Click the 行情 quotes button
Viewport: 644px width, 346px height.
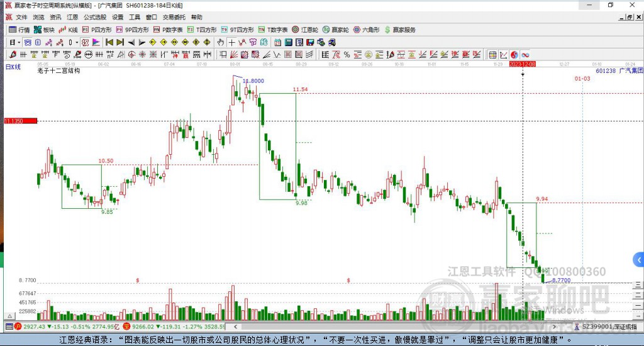(19, 30)
